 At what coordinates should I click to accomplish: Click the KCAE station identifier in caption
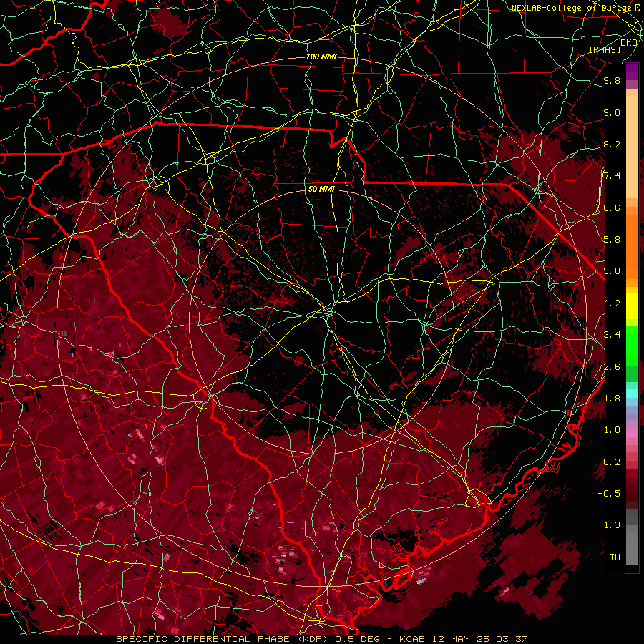tap(411, 639)
